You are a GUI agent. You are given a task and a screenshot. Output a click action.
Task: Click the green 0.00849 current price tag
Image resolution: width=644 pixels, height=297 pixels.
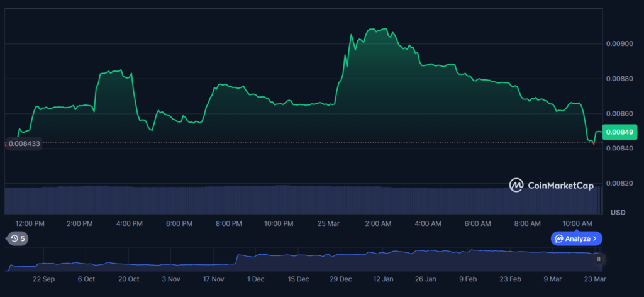[620, 132]
